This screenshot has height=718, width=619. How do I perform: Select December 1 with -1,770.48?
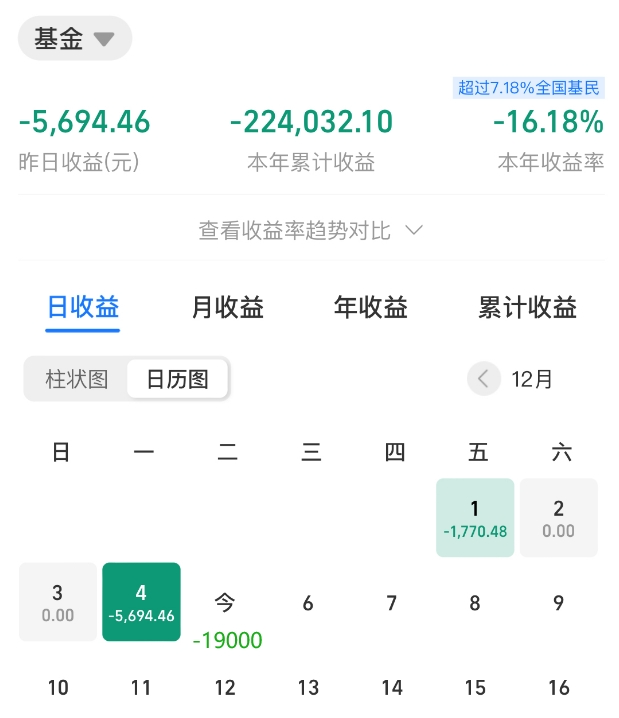(475, 517)
